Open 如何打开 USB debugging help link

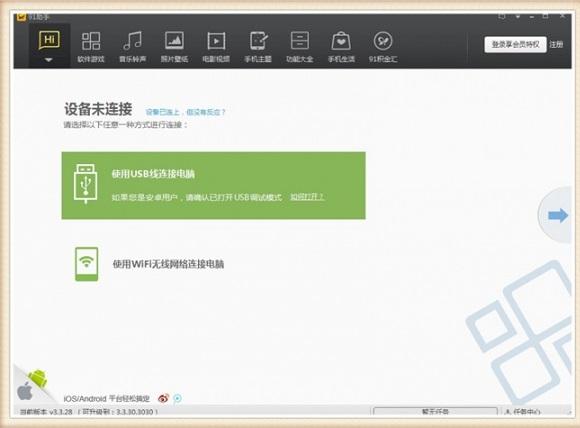coord(307,197)
